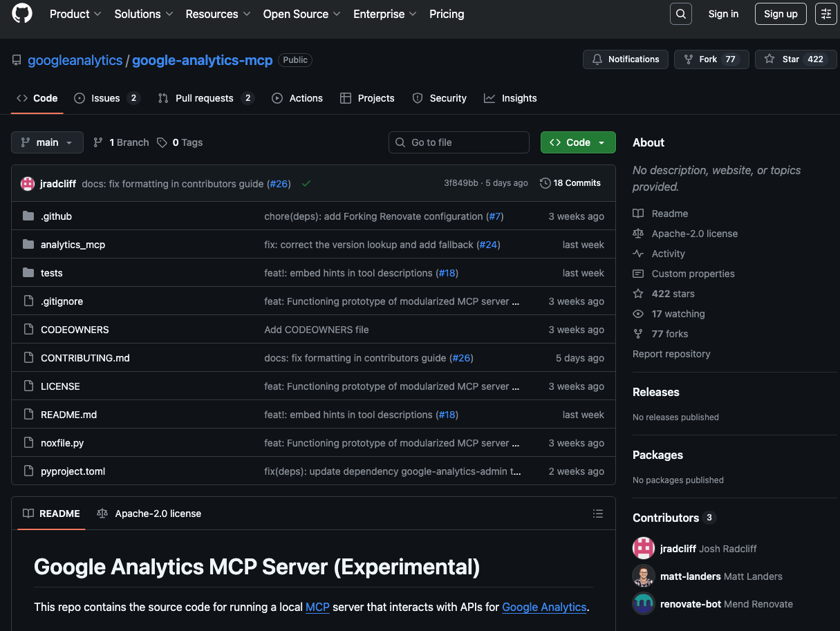
Task: Open the 422 stars link
Action: click(664, 294)
